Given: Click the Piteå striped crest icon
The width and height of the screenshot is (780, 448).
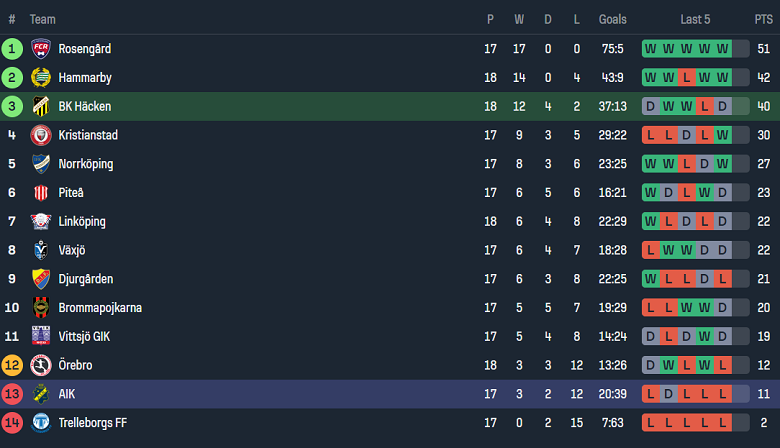Looking at the screenshot, I should click(41, 193).
